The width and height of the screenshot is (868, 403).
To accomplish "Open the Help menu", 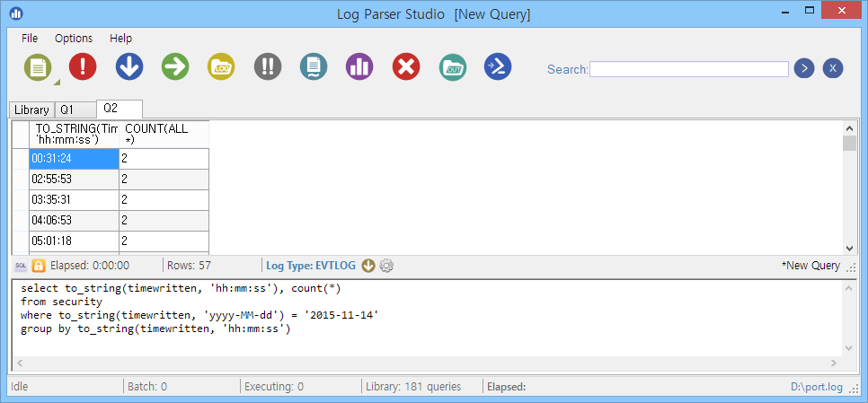I will pyautogui.click(x=120, y=38).
